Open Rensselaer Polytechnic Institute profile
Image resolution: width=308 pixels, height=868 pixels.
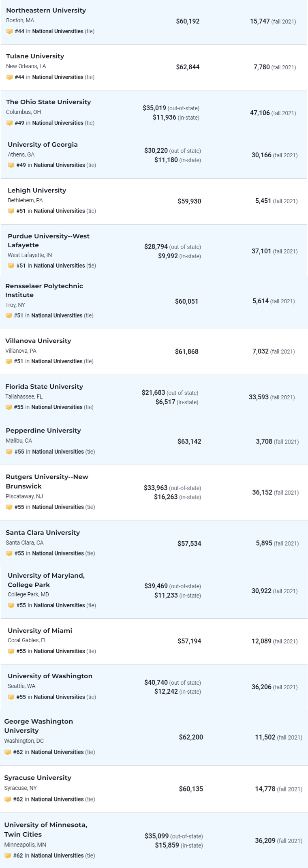tap(44, 290)
